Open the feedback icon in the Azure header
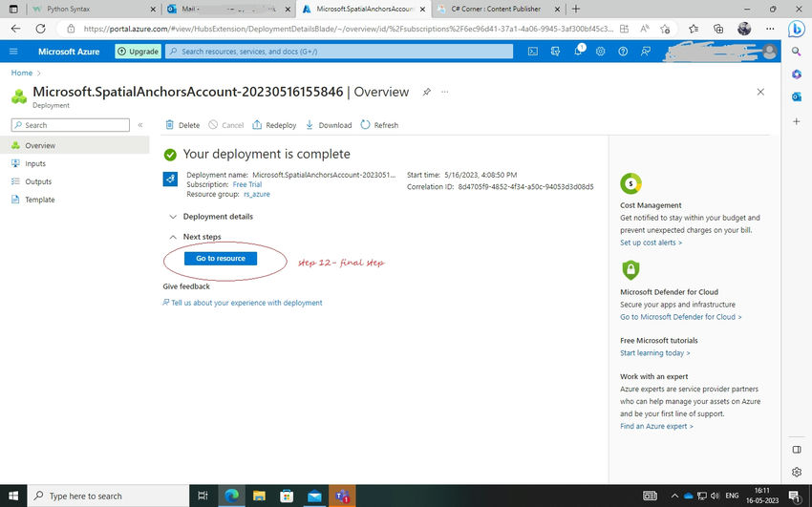This screenshot has height=507, width=812. 646,52
